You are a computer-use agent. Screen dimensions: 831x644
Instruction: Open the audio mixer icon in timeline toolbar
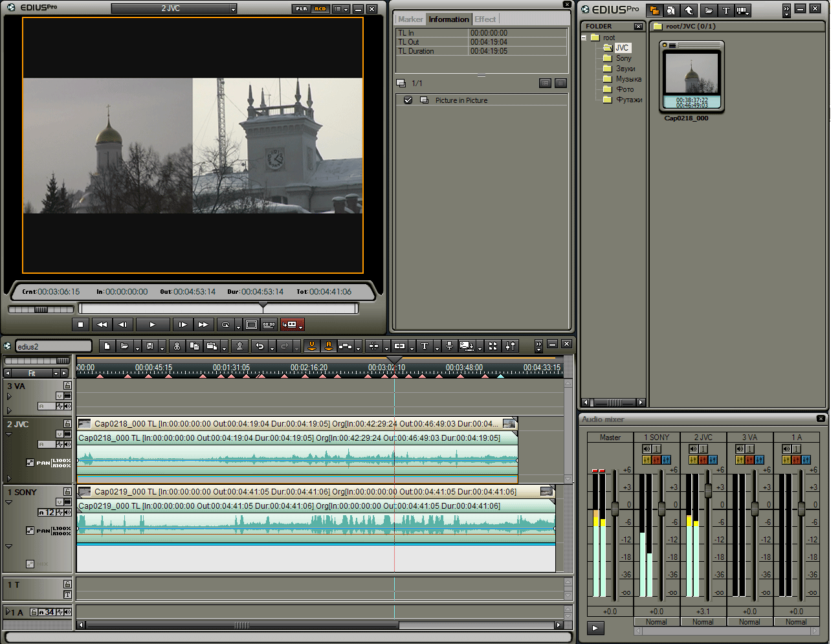pyautogui.click(x=511, y=346)
